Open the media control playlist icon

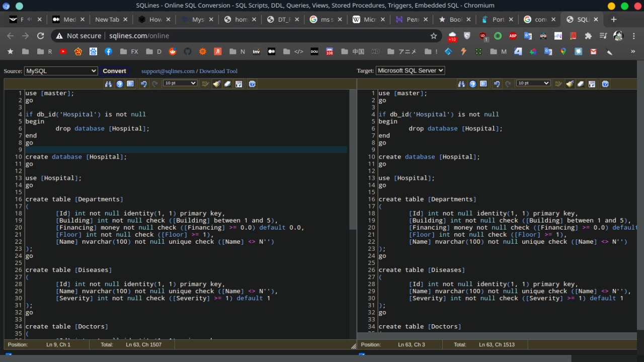603,36
